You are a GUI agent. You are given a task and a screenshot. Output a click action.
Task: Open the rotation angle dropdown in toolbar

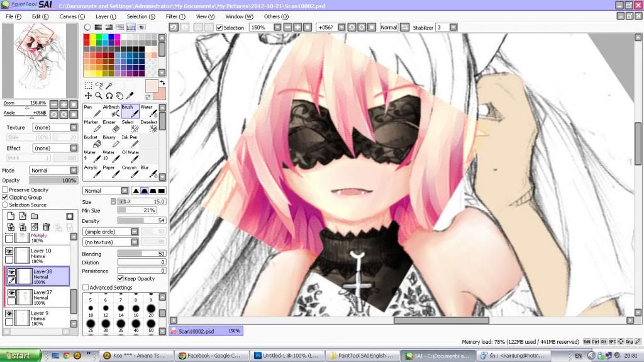[x=341, y=28]
